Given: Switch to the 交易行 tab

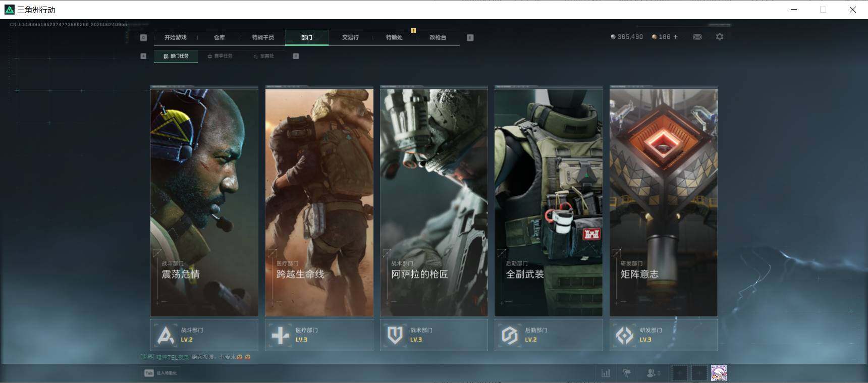Looking at the screenshot, I should [x=350, y=37].
